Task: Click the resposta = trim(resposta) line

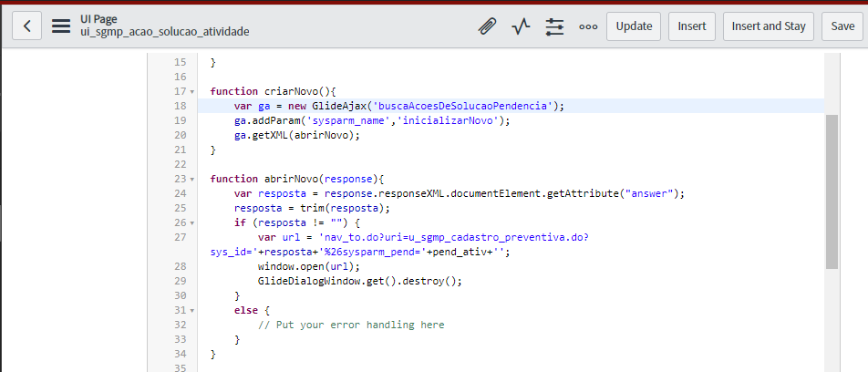Action: coord(312,209)
